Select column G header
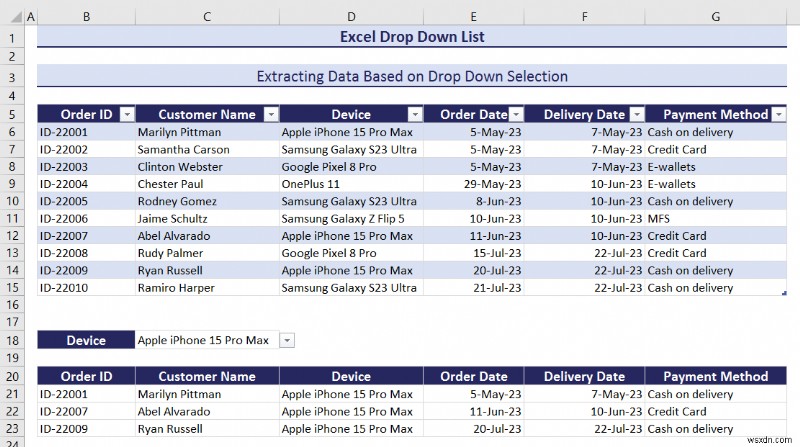 (716, 17)
